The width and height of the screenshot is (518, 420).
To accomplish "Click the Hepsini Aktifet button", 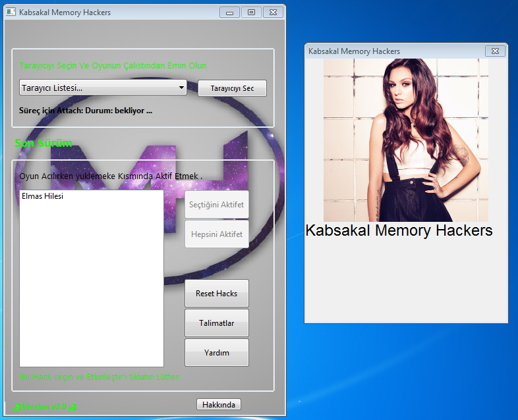I will point(217,234).
